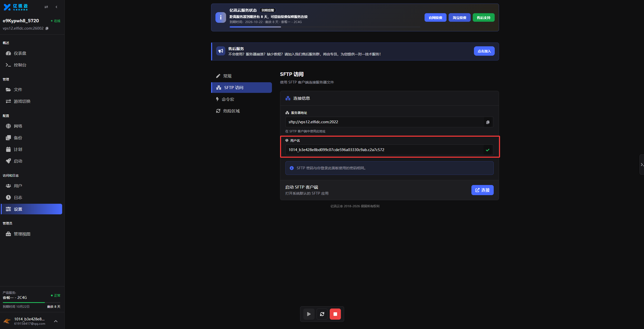Stop the server with red stop button

tap(335, 314)
